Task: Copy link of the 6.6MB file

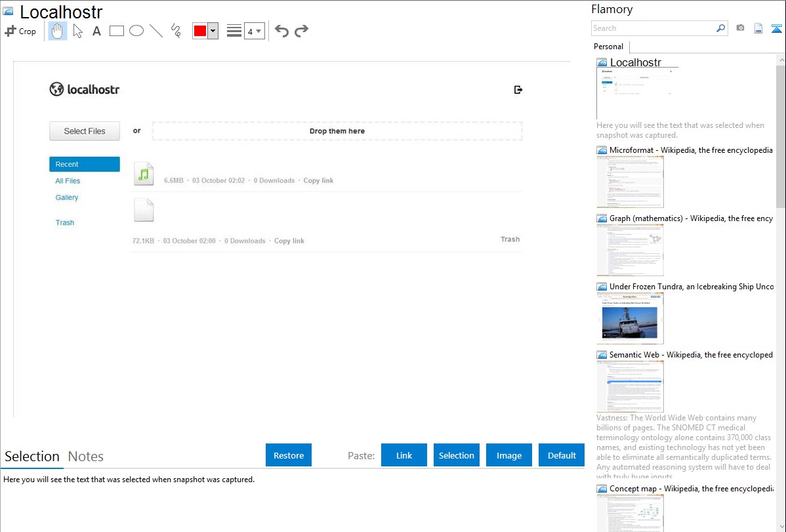Action: coord(318,180)
